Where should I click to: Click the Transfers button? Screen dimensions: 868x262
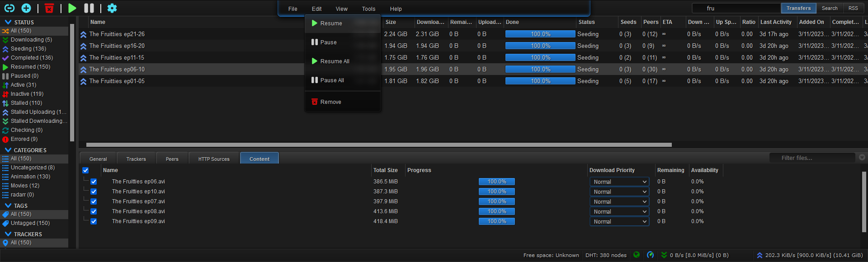pyautogui.click(x=798, y=8)
